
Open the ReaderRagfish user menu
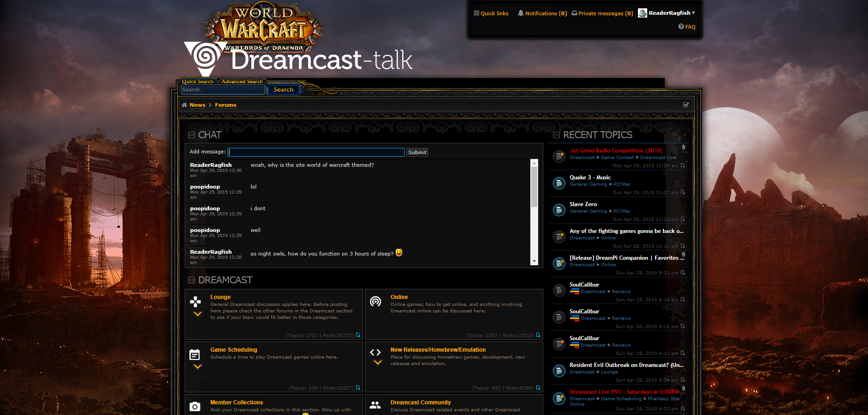pyautogui.click(x=671, y=13)
